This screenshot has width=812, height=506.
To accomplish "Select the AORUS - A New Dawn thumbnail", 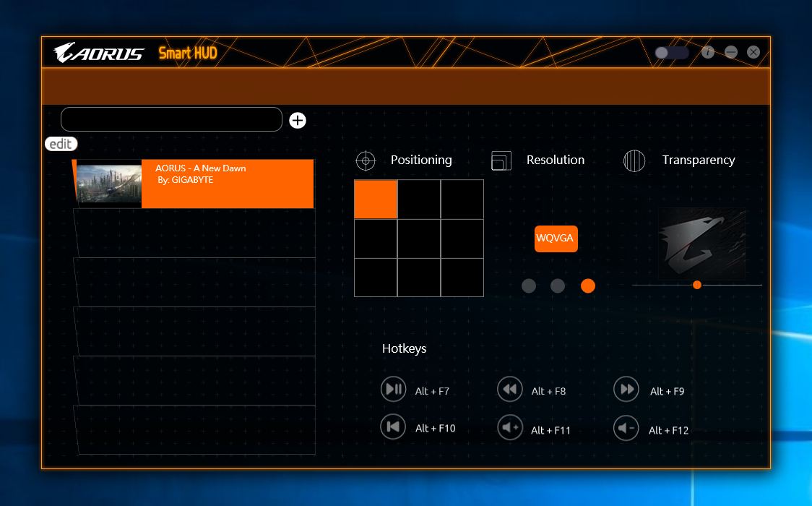I will point(109,183).
